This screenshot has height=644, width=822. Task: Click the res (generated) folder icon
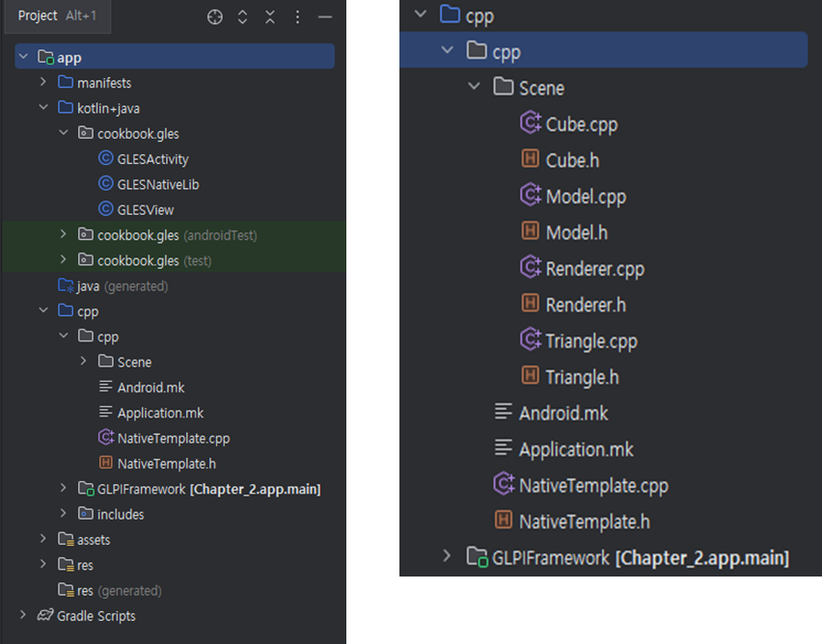point(66,590)
